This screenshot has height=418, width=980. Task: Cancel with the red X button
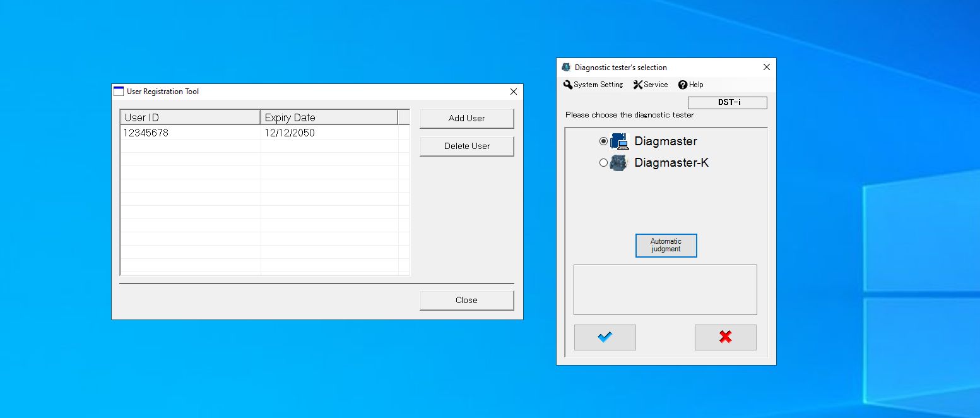[726, 337]
